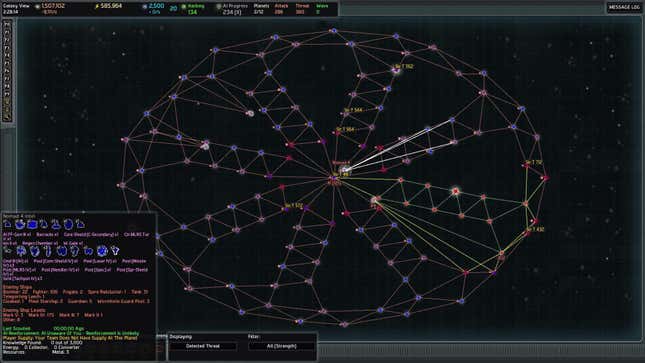The height and width of the screenshot is (363, 645).
Task: Select the planet labeled 'Str ? 432'
Action: [x=527, y=234]
